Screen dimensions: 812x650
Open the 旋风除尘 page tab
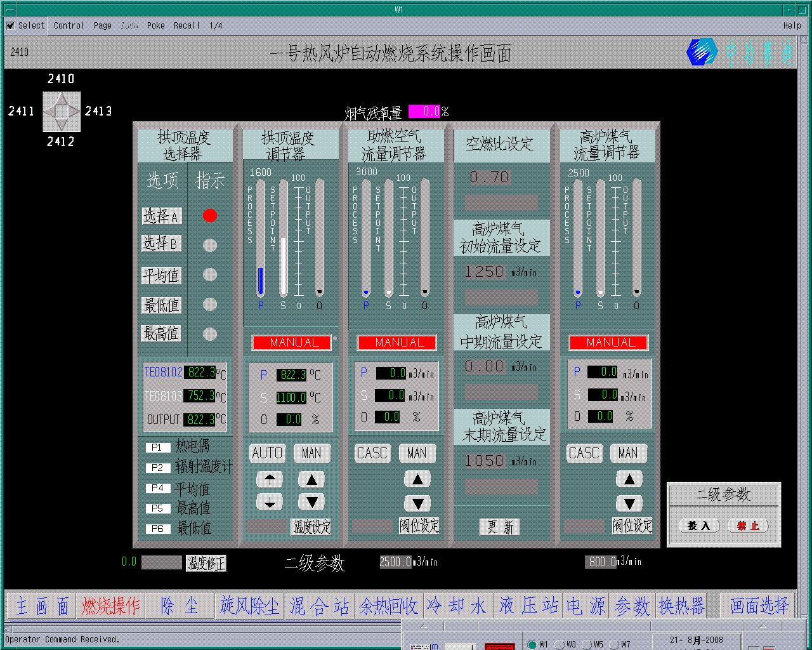coord(249,606)
